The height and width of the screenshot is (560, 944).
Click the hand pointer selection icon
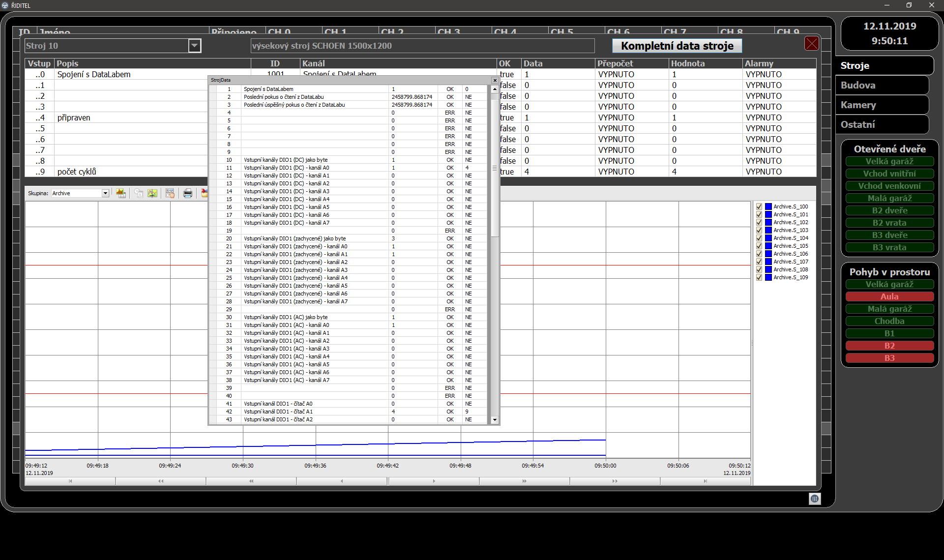click(170, 193)
